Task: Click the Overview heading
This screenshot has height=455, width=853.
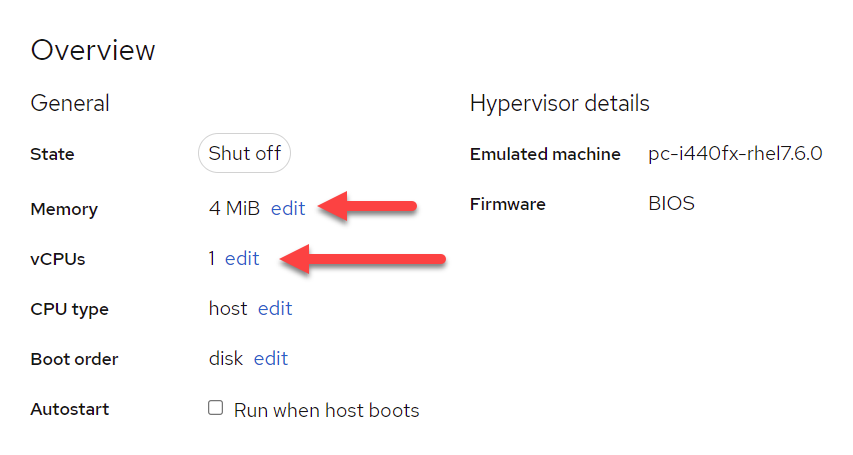Action: 93,50
